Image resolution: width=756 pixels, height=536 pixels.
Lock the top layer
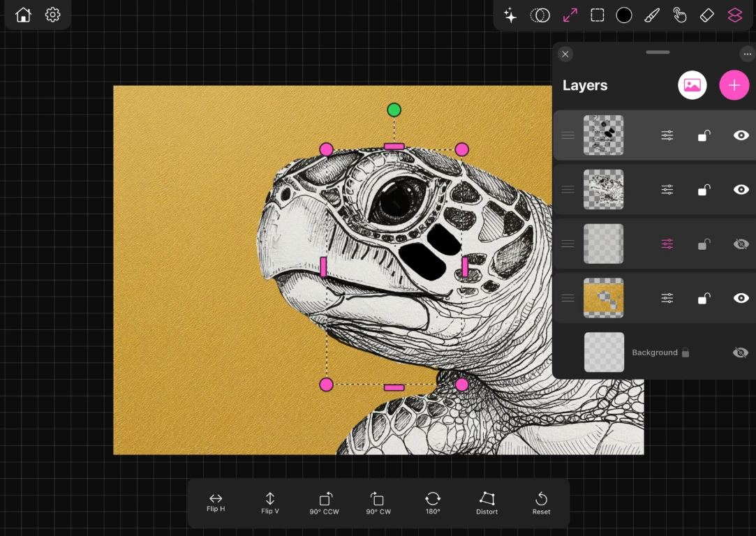click(704, 135)
